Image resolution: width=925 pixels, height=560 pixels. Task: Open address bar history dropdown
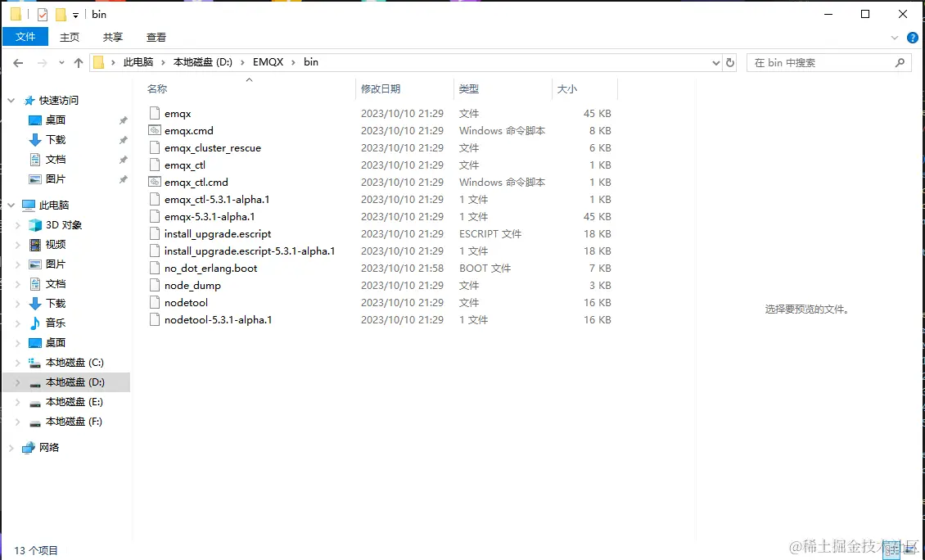click(715, 62)
